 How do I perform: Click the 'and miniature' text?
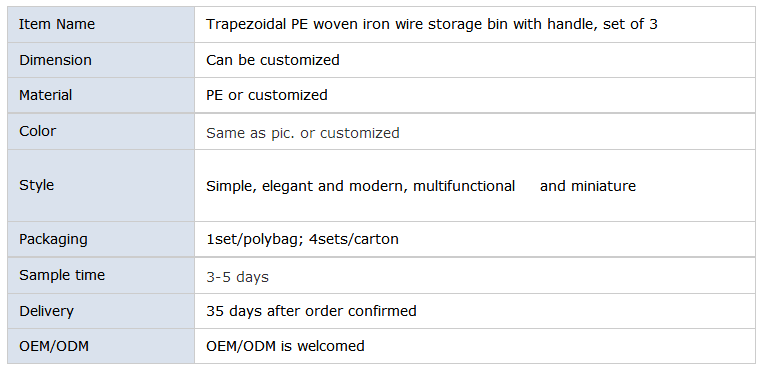pyautogui.click(x=588, y=186)
